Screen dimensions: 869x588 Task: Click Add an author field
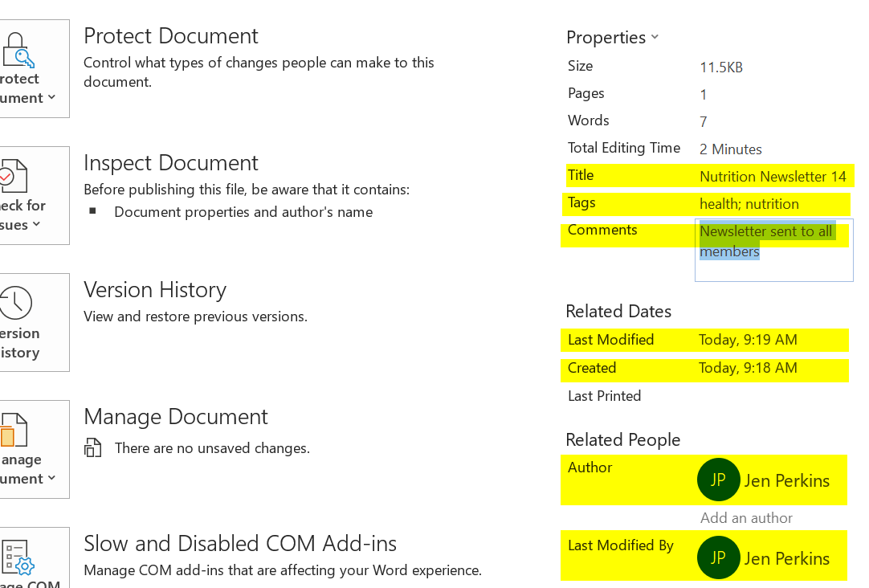pos(746,518)
